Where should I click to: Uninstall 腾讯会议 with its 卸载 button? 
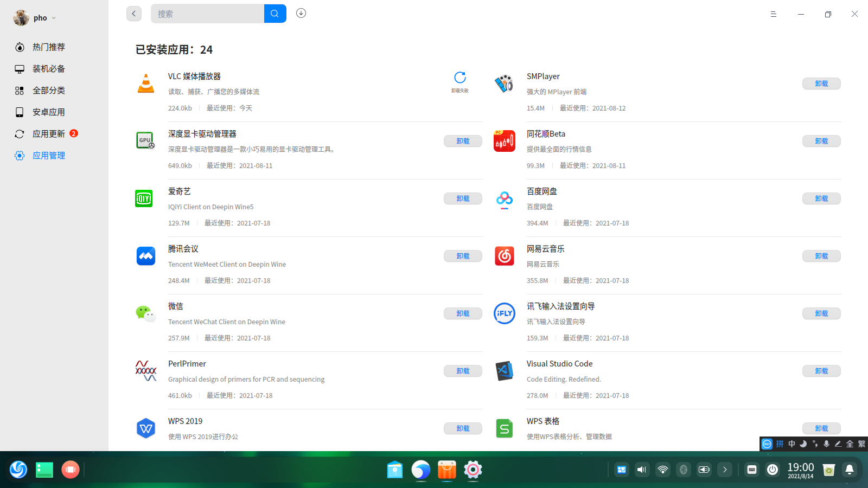click(463, 256)
